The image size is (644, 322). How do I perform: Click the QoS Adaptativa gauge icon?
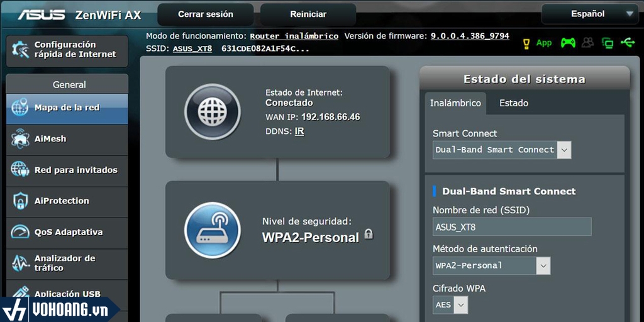pyautogui.click(x=19, y=232)
